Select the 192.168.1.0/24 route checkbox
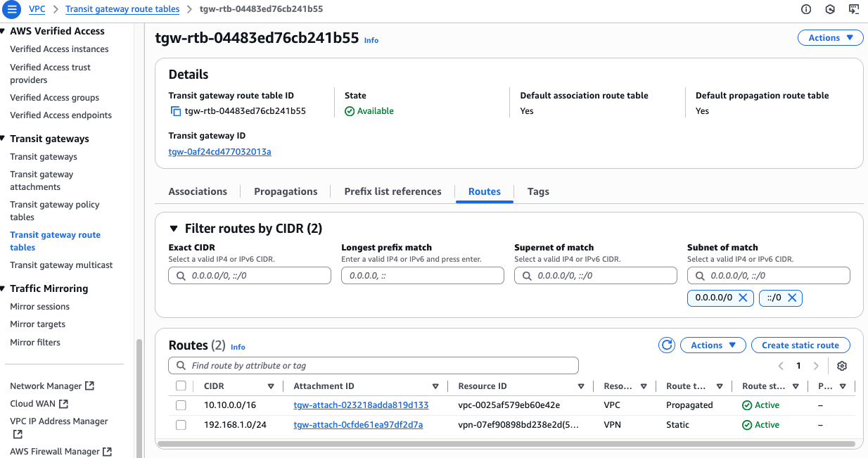This screenshot has height=458, width=868. (181, 425)
